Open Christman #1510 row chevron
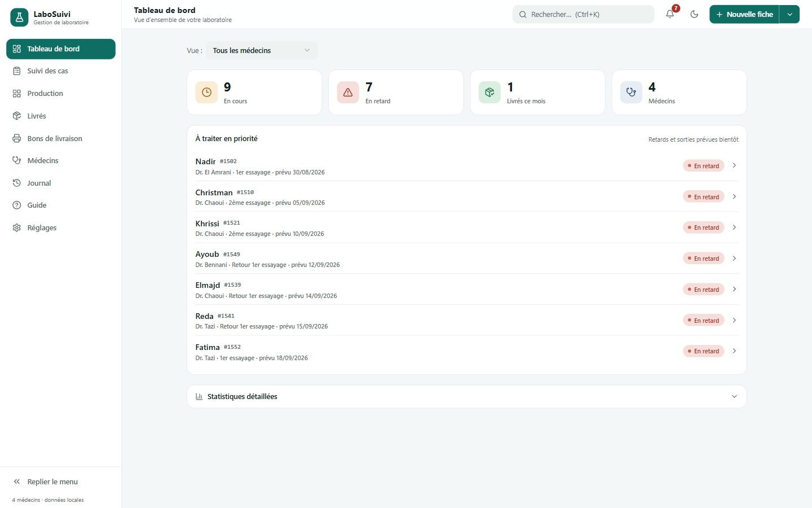Screen dimensions: 812x508 coord(734,196)
